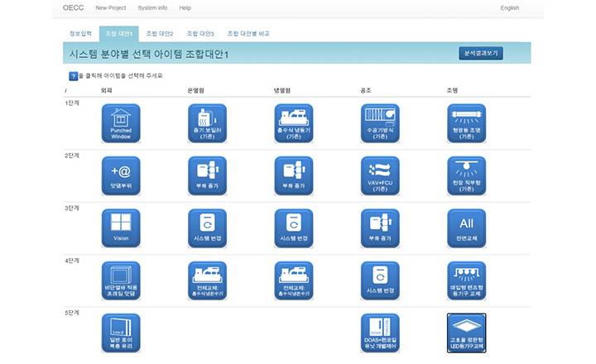Image resolution: width=596 pixels, height=364 pixels.
Task: Select the 증기 보일러 heat source item
Action: coord(208,124)
